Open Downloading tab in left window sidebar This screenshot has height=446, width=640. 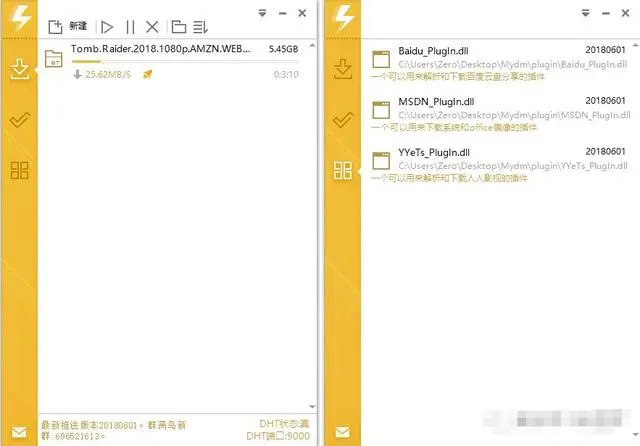(19, 69)
